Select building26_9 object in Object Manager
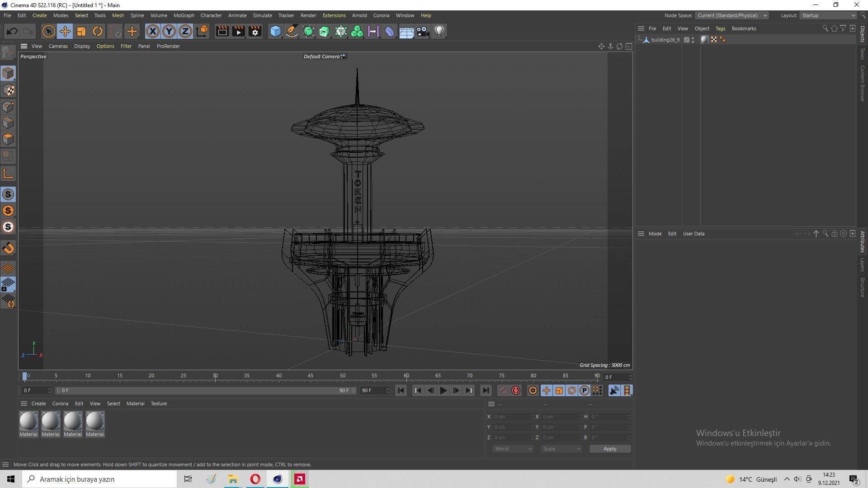Image resolution: width=868 pixels, height=488 pixels. [x=665, y=40]
